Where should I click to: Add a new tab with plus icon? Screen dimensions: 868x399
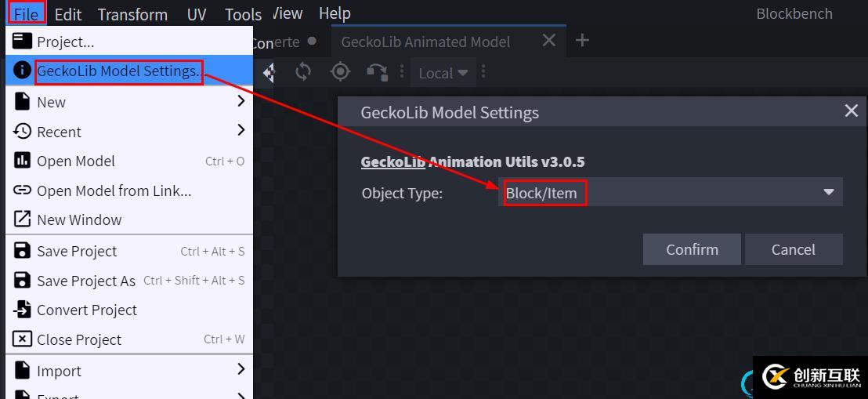coord(582,41)
